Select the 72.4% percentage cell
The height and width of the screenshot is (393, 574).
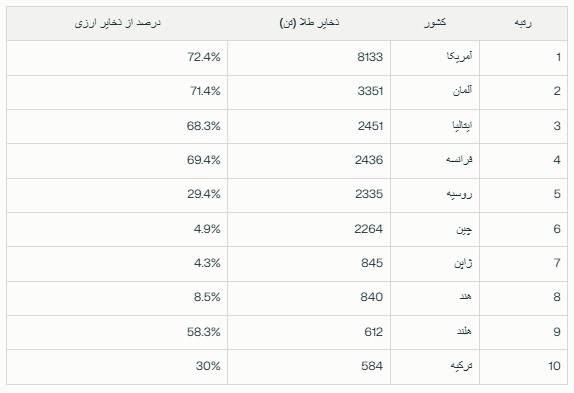(x=117, y=58)
